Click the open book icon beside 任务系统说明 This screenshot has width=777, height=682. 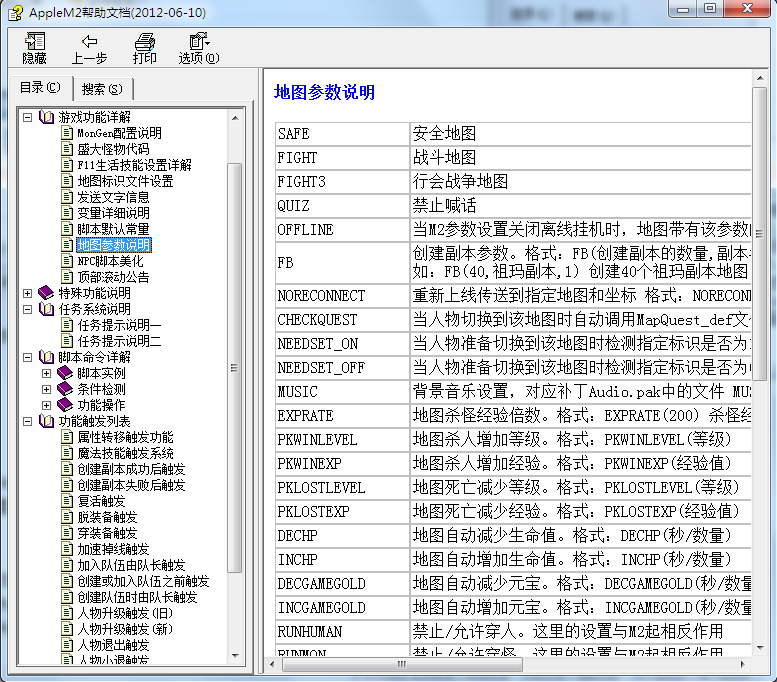pyautogui.click(x=47, y=309)
